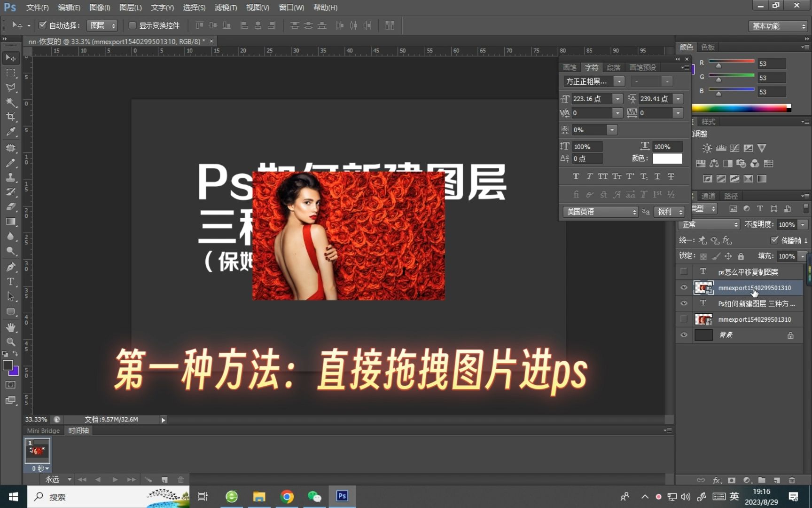Select the Lasso tool
This screenshot has width=812, height=508.
click(x=10, y=87)
